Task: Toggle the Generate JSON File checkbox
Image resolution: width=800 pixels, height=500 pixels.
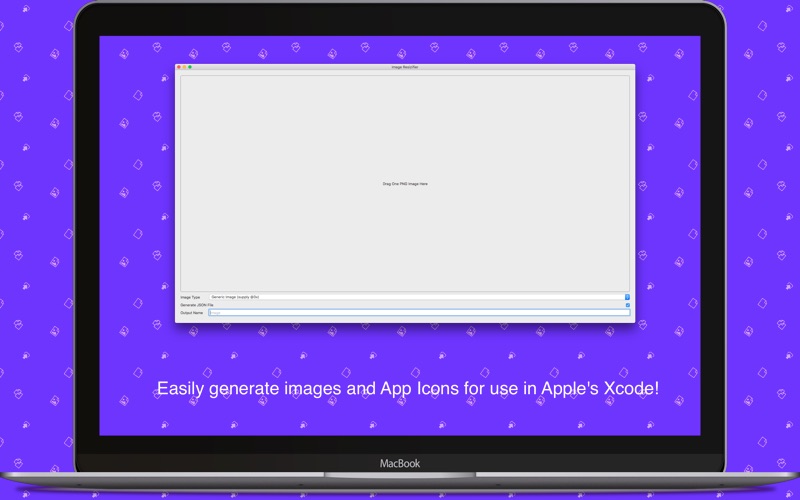Action: (x=628, y=305)
